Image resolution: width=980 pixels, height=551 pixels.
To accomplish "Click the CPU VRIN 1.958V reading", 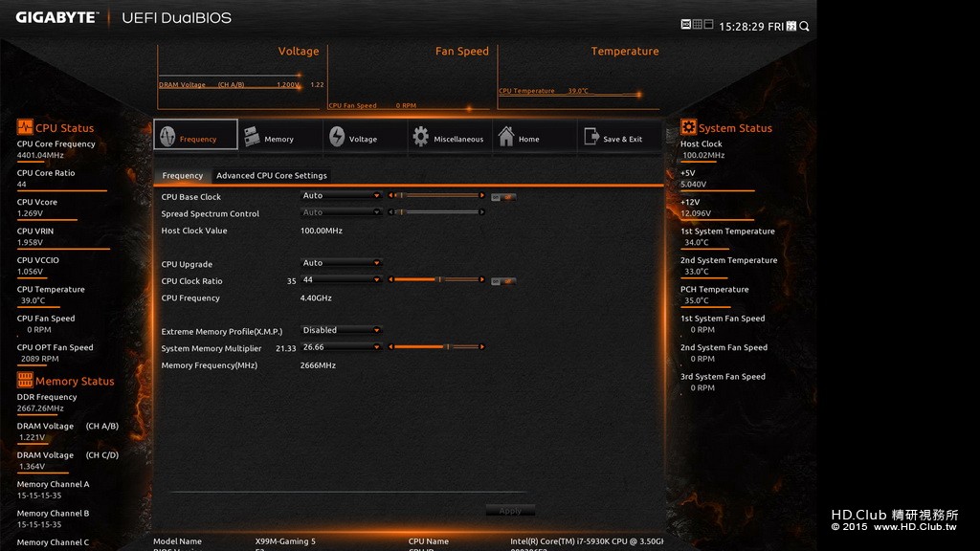I will [30, 242].
